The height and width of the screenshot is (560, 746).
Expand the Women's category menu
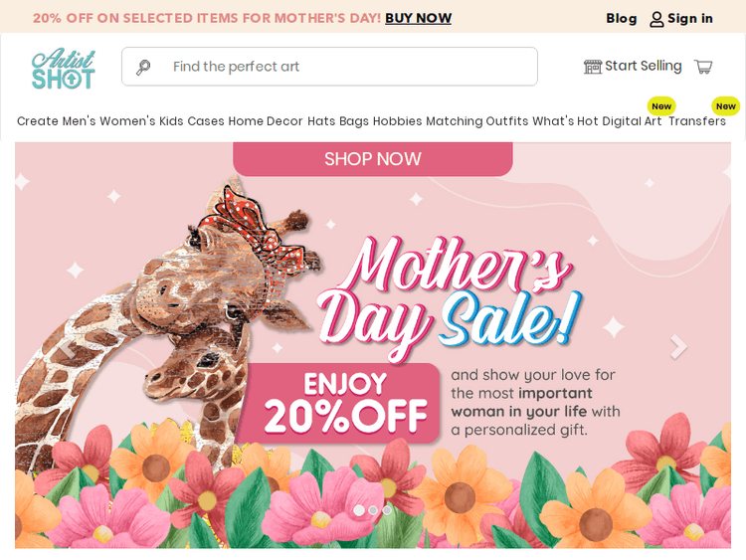[127, 121]
